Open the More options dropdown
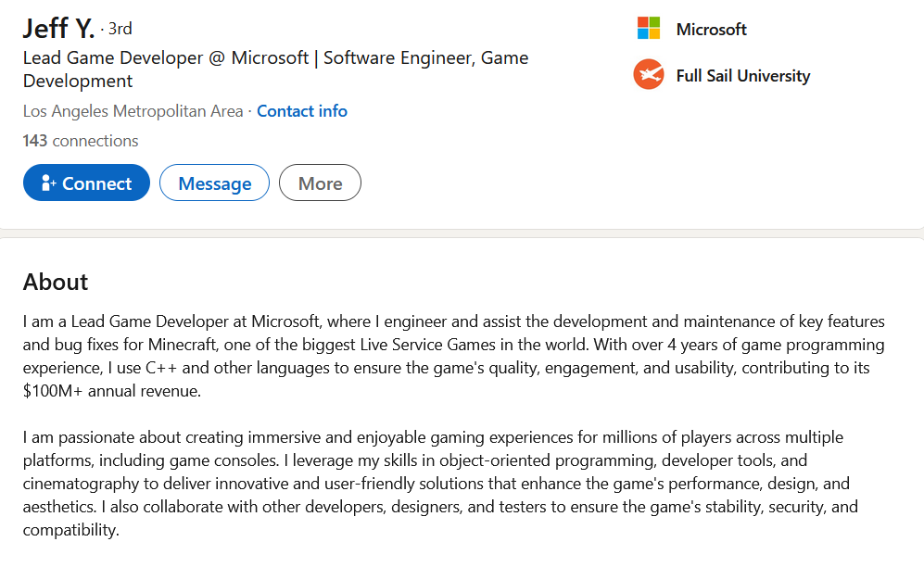Image resolution: width=924 pixels, height=567 pixels. (x=320, y=183)
